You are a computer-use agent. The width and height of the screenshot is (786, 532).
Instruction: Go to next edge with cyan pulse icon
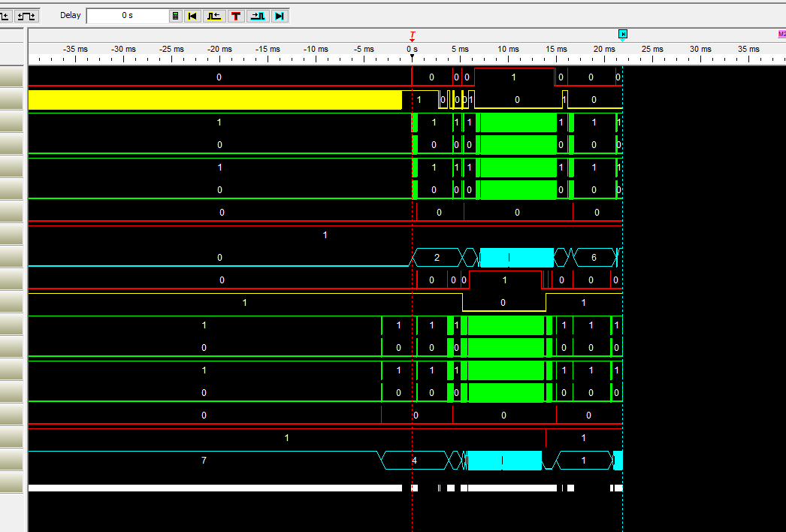click(x=258, y=16)
